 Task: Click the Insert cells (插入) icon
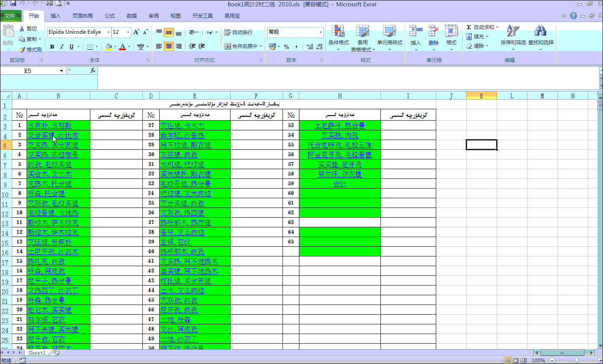point(416,31)
